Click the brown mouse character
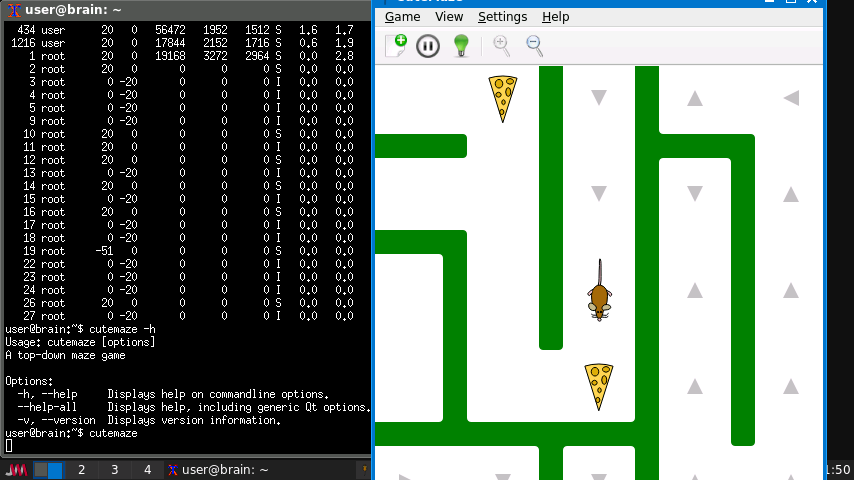Screen dimensions: 854x480 (599, 295)
